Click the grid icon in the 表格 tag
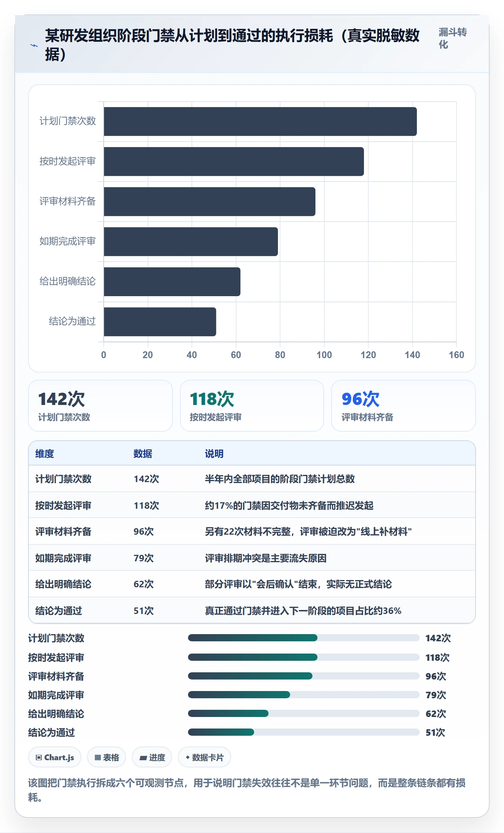Screen dimensions: 504x833 click(x=98, y=757)
